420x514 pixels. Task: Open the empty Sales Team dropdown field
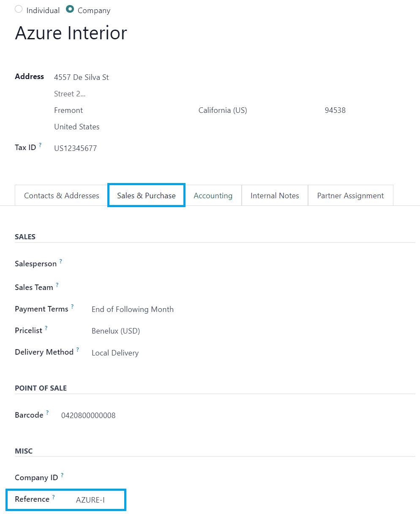(253, 287)
